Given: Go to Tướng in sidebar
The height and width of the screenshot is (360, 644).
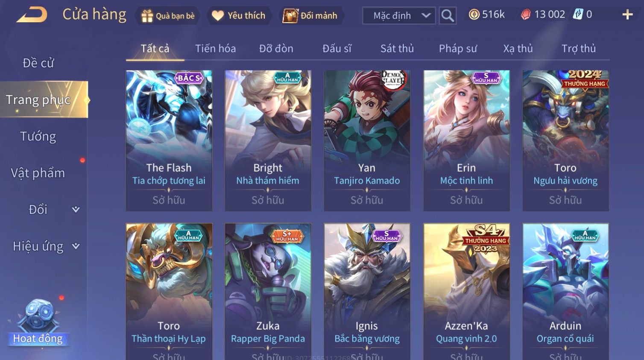Looking at the screenshot, I should (38, 136).
